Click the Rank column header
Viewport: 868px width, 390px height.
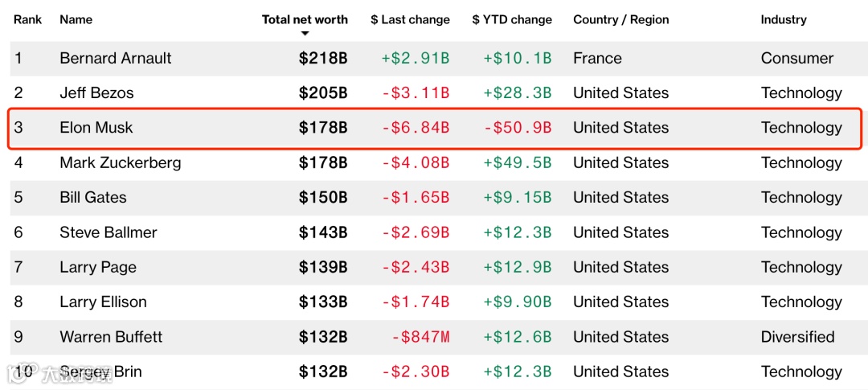[28, 19]
